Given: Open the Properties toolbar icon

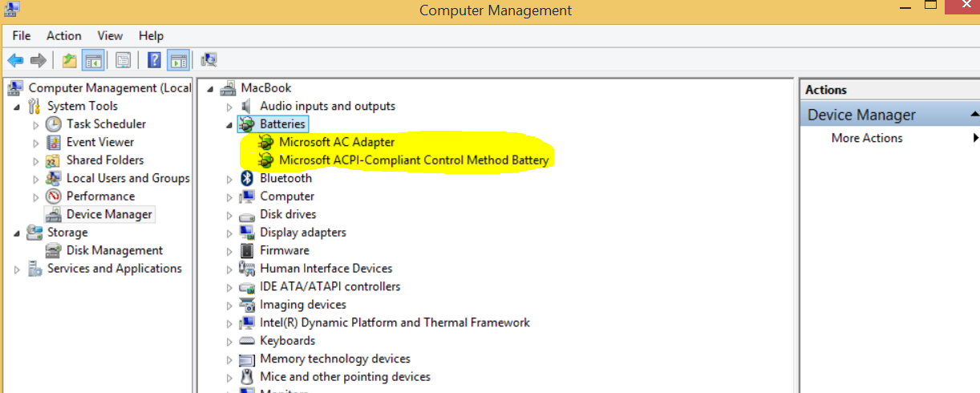Looking at the screenshot, I should 123,60.
